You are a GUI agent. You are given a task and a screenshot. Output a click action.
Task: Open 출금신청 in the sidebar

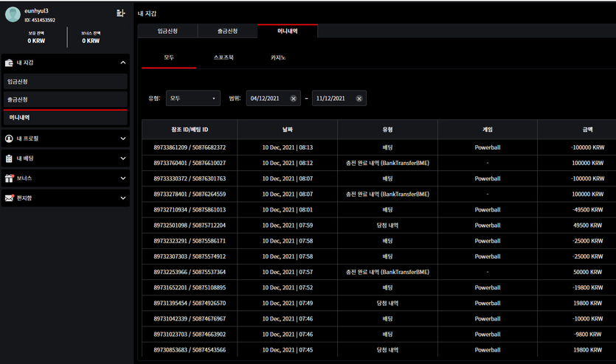[66, 99]
